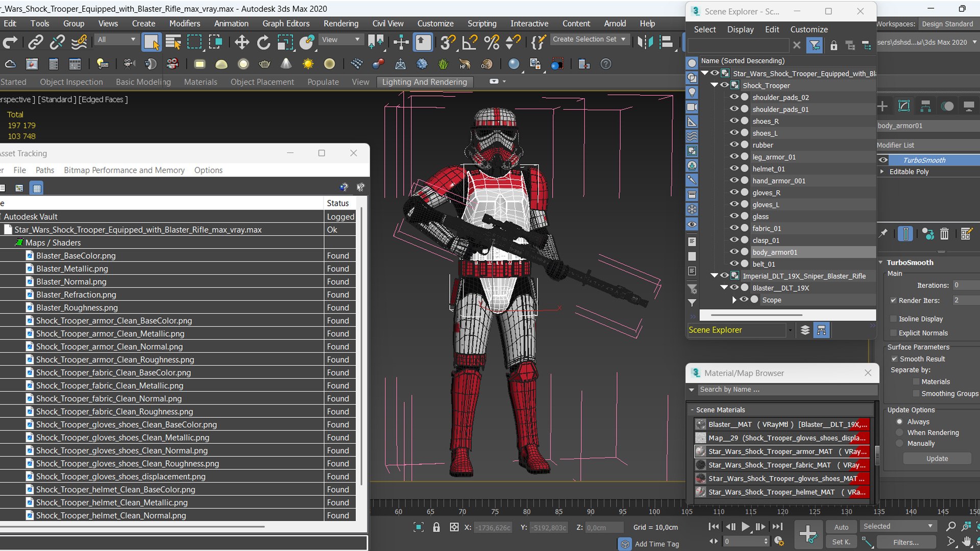Viewport: 980px width, 551px height.
Task: Enable the Render Iters checkbox
Action: click(x=893, y=300)
